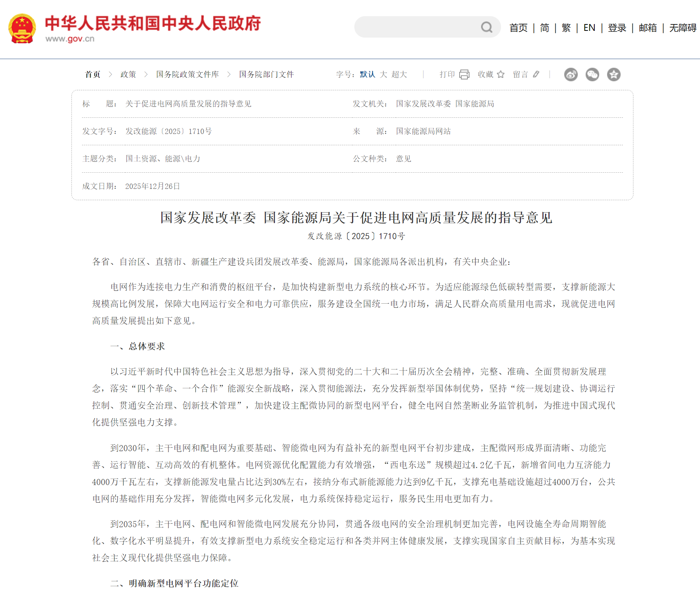The image size is (700, 596).
Task: Open 政策 breadcrumb link
Action: 128,74
